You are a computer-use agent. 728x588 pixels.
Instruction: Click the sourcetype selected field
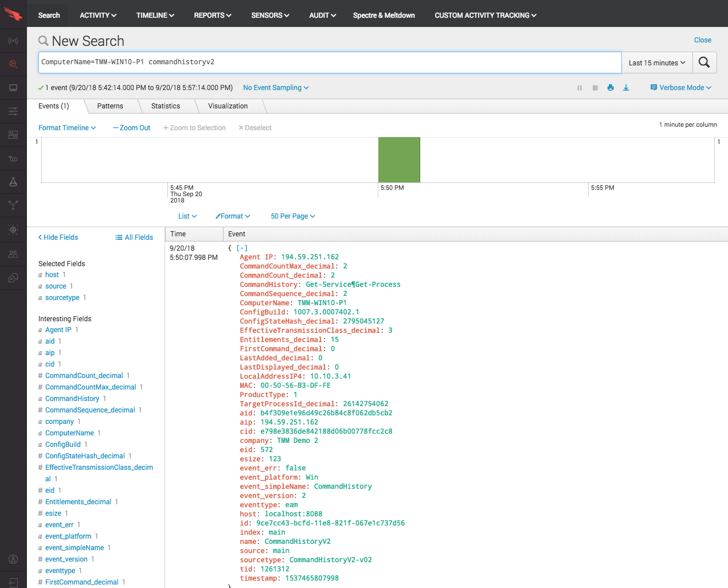62,298
